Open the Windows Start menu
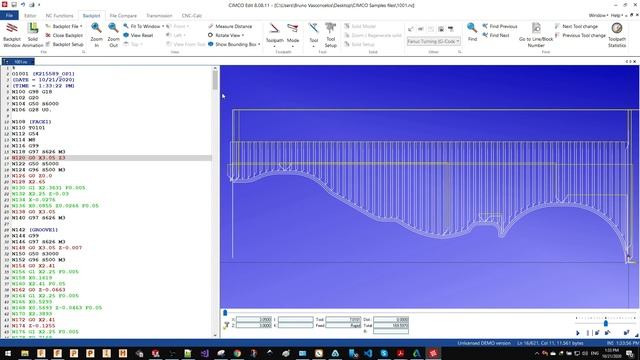 [x=8, y=353]
